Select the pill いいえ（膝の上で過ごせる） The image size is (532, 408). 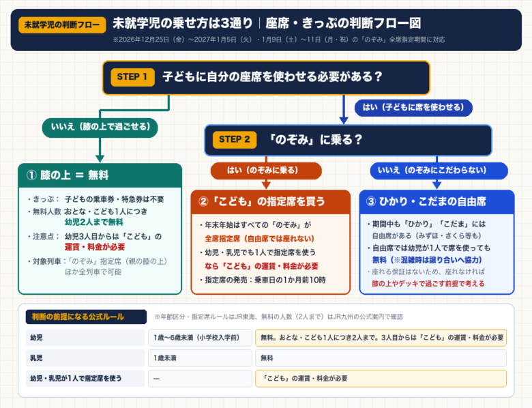click(100, 127)
